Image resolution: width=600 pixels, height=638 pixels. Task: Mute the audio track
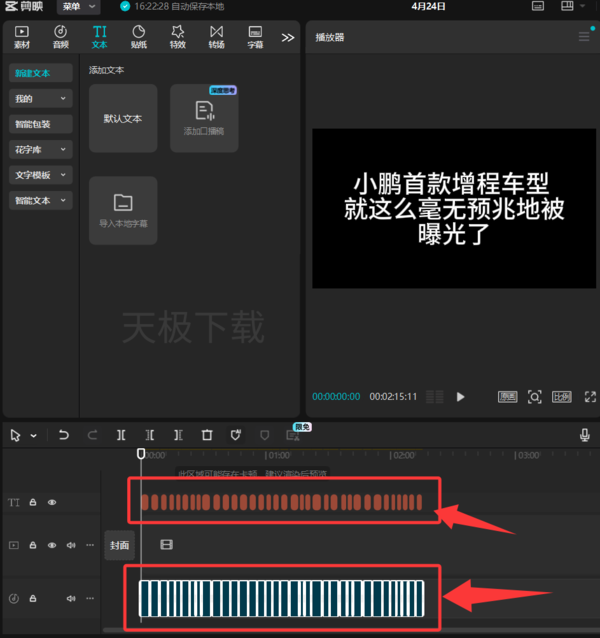(71, 599)
